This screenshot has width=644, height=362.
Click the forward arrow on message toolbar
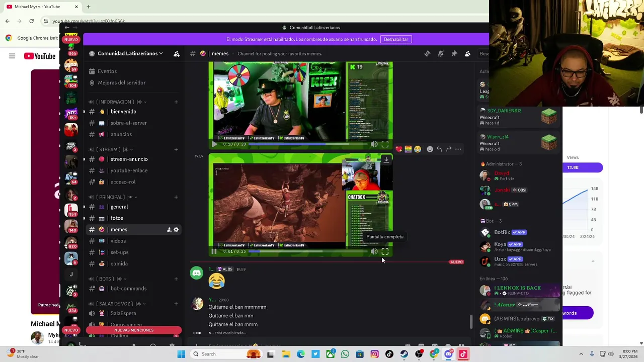coord(449,149)
